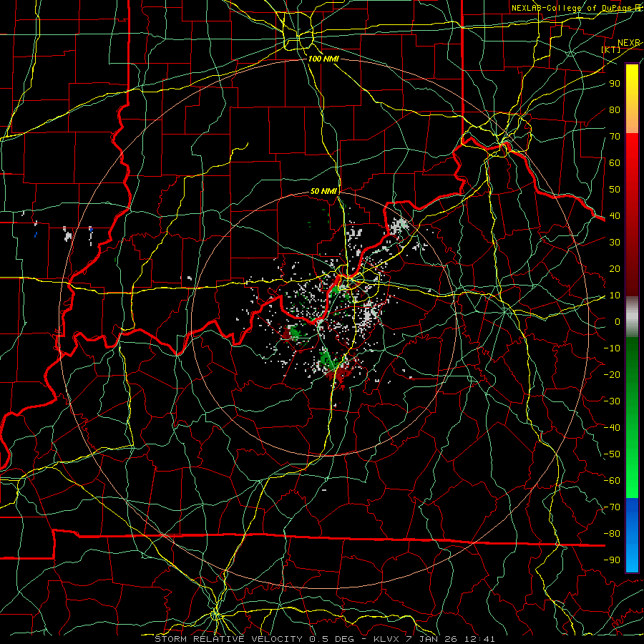Click the -60 value on velocity scale
Image resolution: width=644 pixels, height=644 pixels.
point(612,481)
